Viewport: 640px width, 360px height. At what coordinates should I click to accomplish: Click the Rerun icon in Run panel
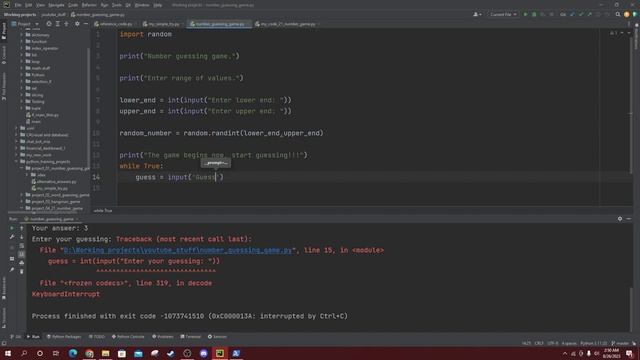pyautogui.click(x=12, y=228)
